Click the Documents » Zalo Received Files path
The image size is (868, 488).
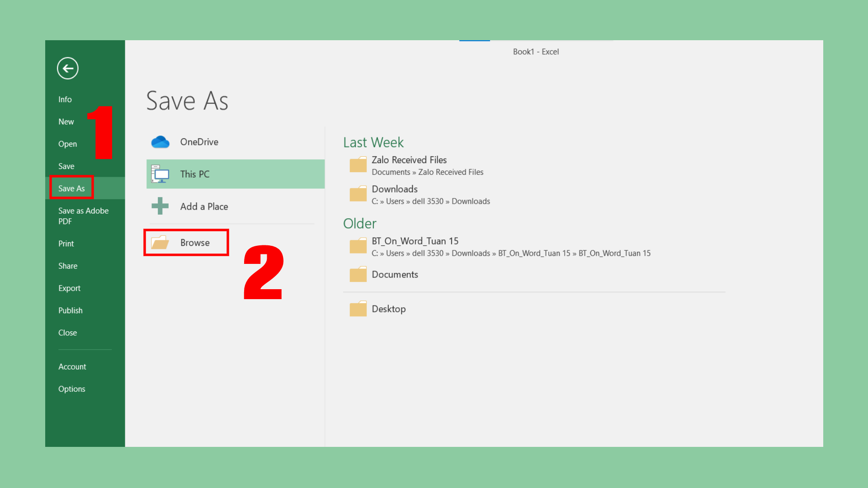click(x=427, y=172)
